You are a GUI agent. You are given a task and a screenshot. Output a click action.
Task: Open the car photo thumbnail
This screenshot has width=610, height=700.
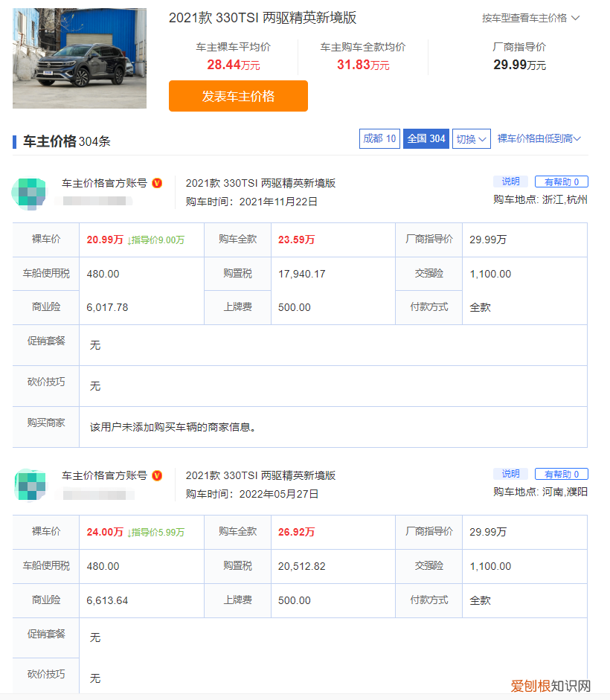pos(79,58)
